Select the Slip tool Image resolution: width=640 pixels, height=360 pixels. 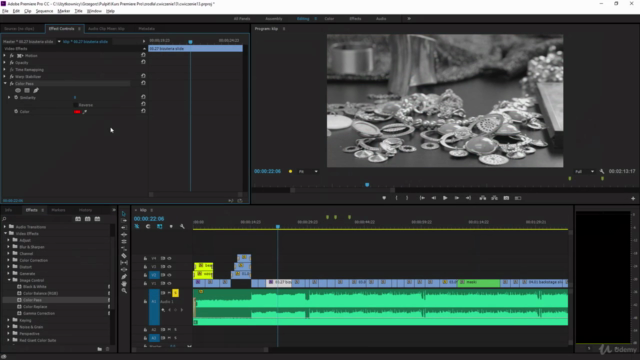124,262
